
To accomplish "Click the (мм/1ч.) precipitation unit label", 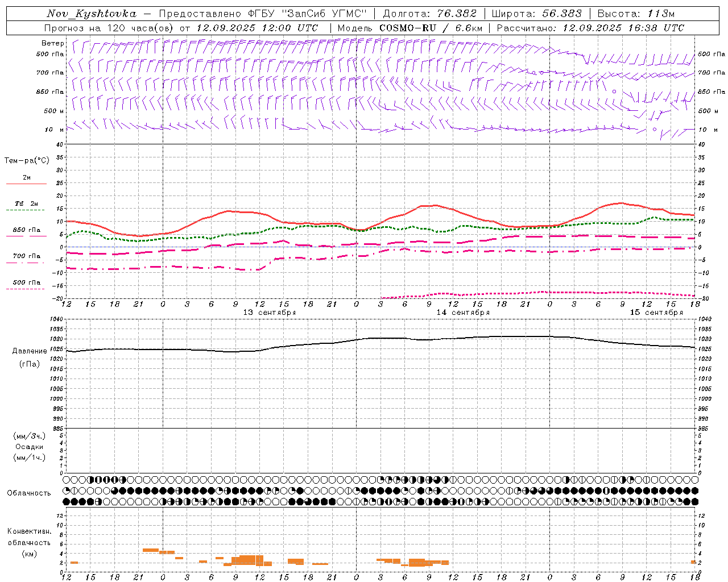I will [30, 458].
